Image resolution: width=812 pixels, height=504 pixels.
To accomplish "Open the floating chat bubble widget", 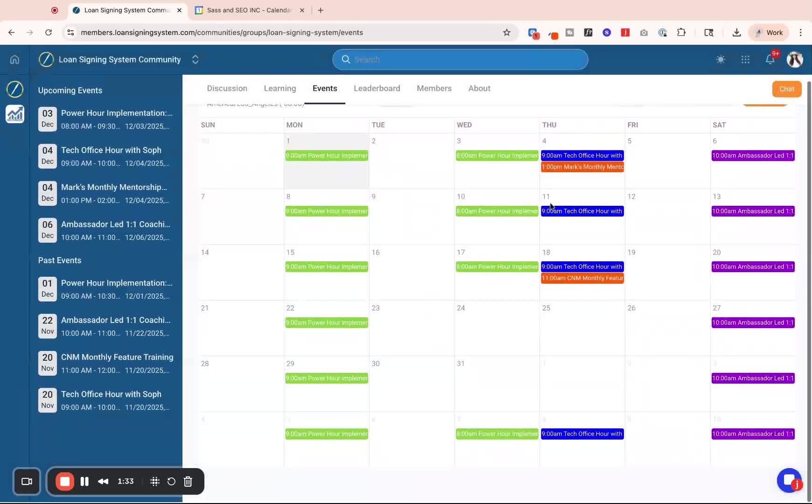I will click(789, 480).
